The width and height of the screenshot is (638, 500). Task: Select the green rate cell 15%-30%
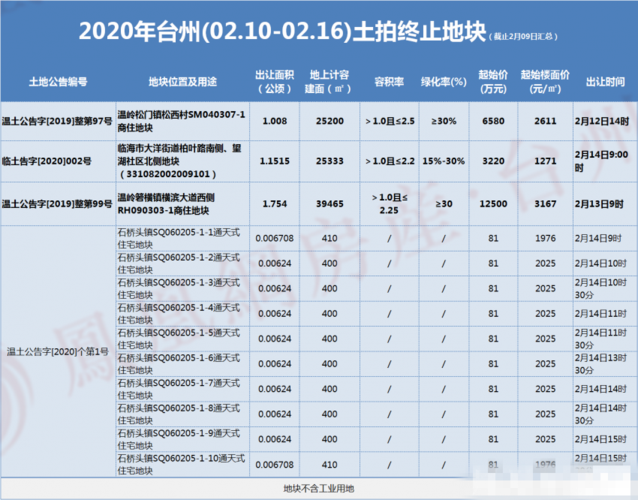[x=444, y=159]
